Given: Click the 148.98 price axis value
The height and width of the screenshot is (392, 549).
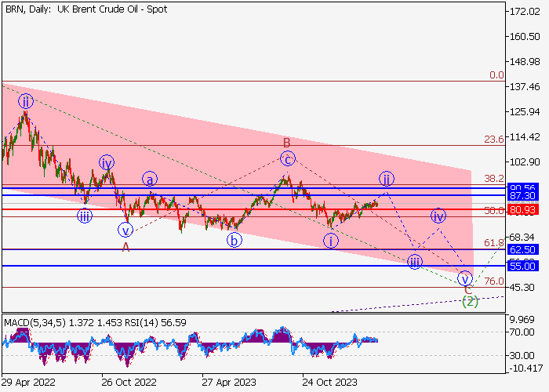Looking at the screenshot, I should point(525,62).
